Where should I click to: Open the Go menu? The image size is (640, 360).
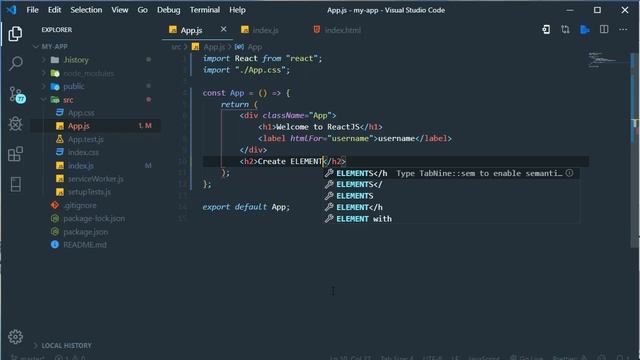(x=142, y=10)
